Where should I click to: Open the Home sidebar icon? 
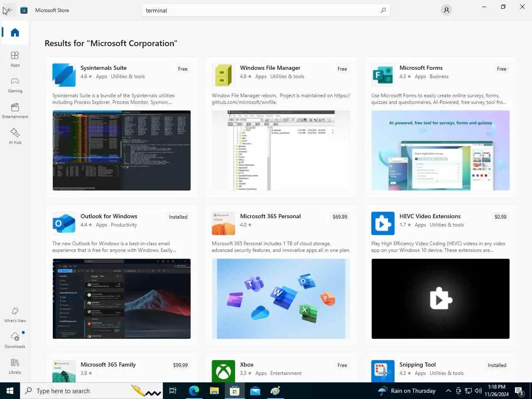point(15,32)
